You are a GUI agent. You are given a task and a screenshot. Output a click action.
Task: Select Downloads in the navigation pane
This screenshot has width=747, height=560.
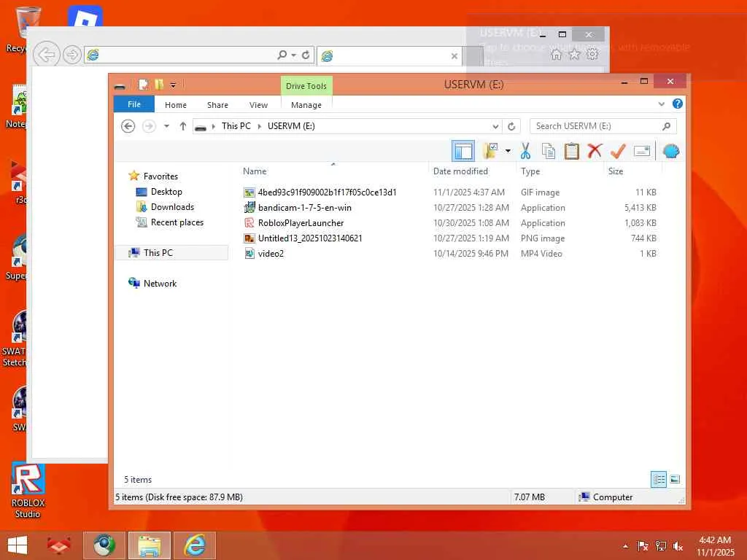(x=172, y=206)
